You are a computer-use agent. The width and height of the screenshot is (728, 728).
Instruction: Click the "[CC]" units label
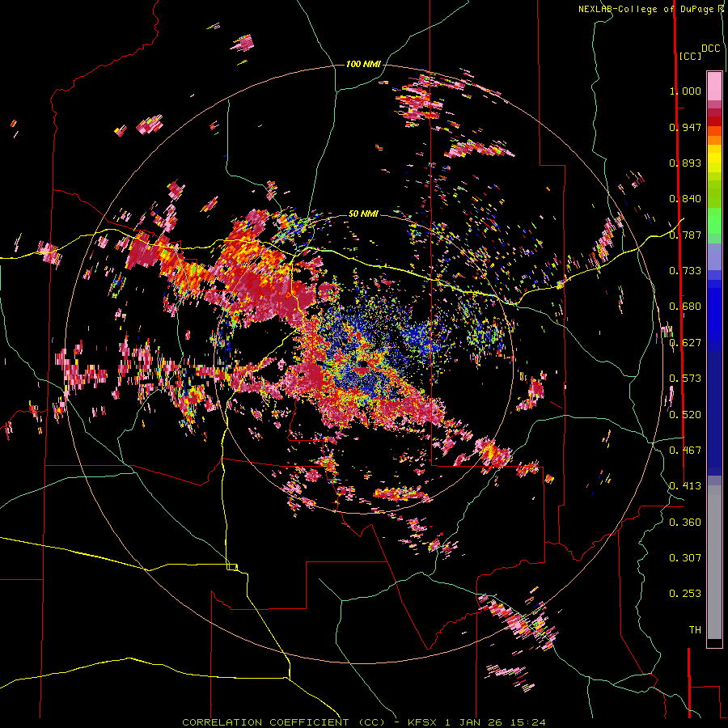690,56
